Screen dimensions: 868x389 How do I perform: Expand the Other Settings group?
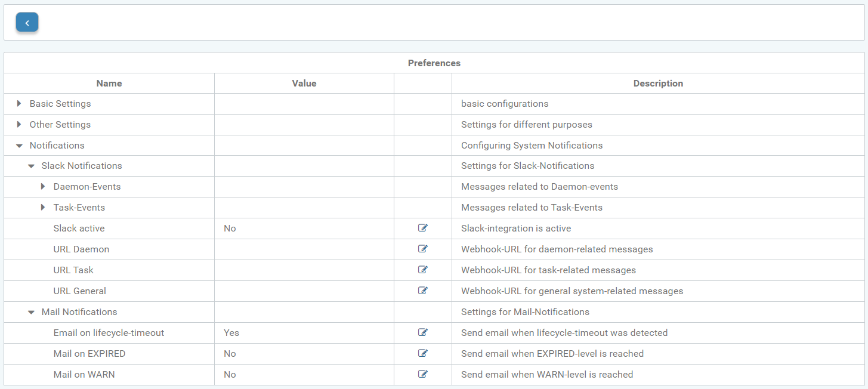[x=19, y=125]
